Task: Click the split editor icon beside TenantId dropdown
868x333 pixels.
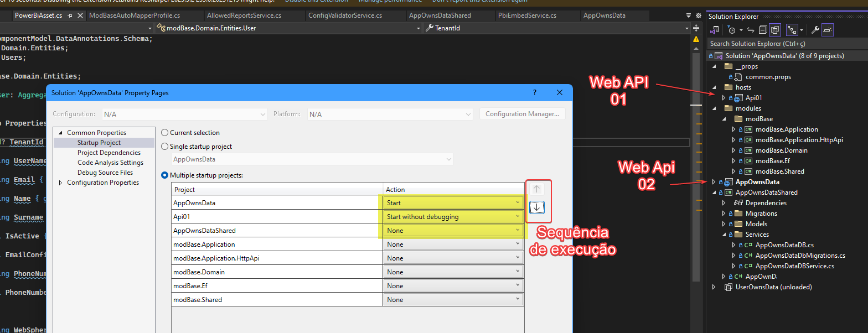Action: click(x=696, y=28)
